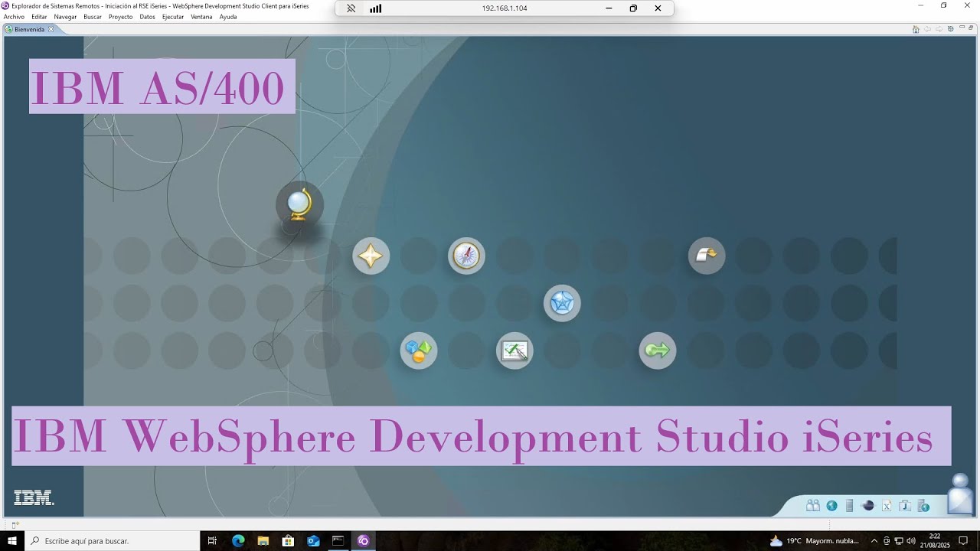
Task: Click the J briefcase icon in bottom bar
Action: (905, 506)
